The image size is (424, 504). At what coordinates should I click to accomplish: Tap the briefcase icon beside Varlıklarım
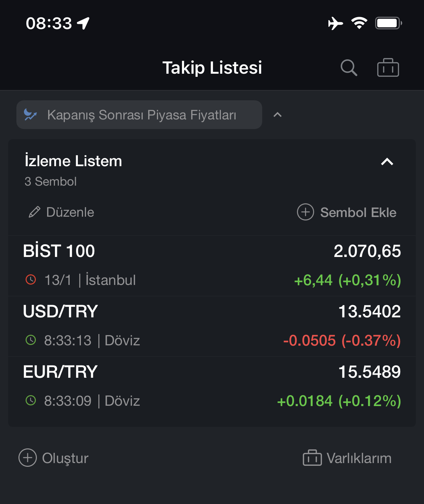click(x=312, y=458)
